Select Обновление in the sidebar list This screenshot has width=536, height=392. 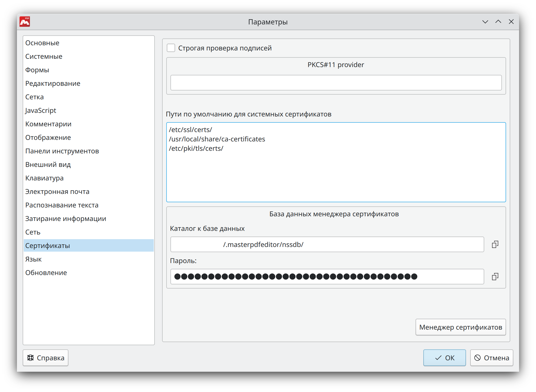coord(46,273)
